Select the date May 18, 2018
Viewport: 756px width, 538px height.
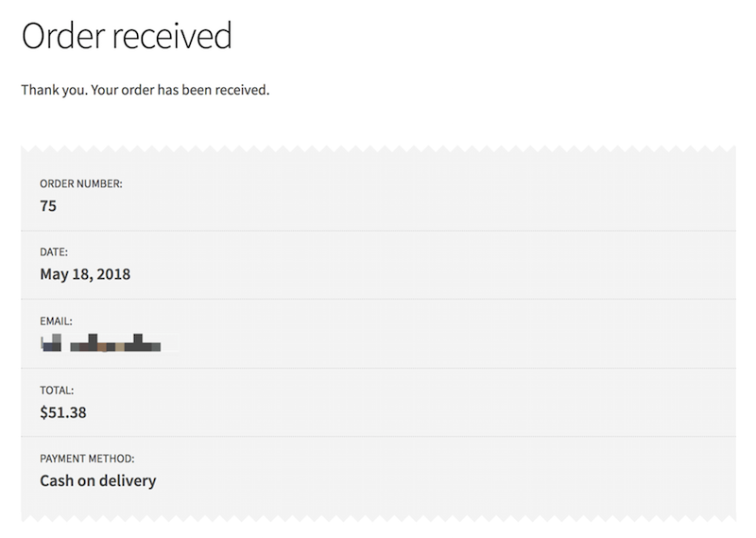(85, 275)
